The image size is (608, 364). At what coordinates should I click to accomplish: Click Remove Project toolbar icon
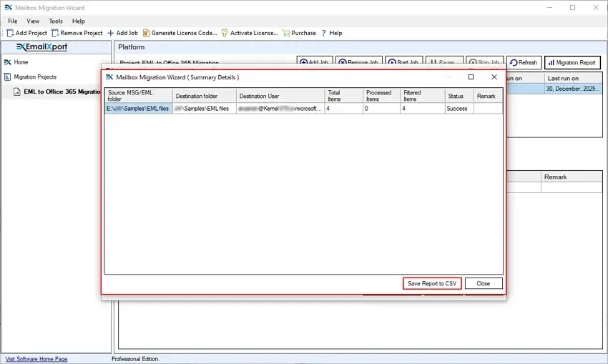[x=55, y=33]
